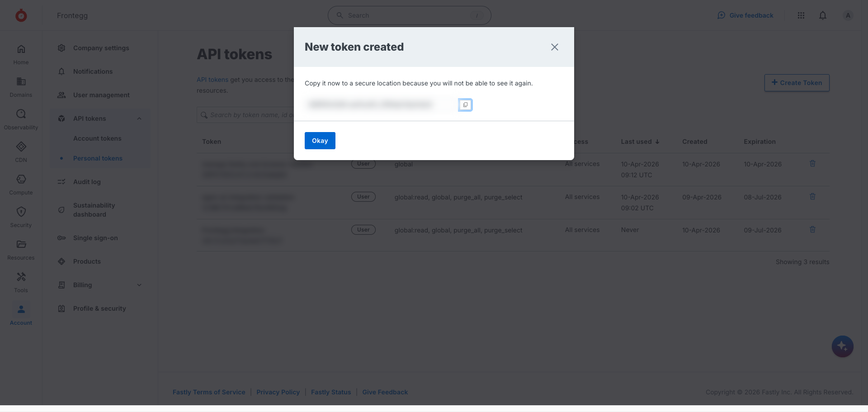Confirm with the Okay button
The image size is (868, 412).
pos(320,141)
